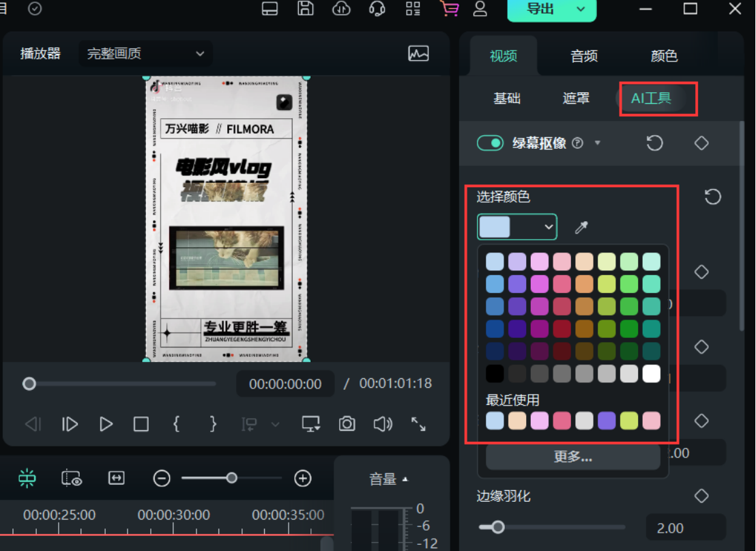The image size is (756, 551).
Task: Switch to the 颜色 tab
Action: 664,56
